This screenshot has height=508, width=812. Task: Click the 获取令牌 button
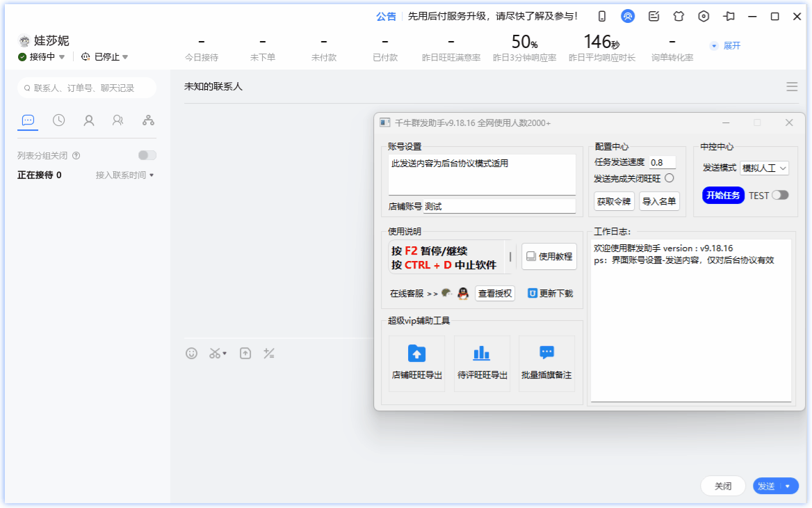pyautogui.click(x=615, y=202)
